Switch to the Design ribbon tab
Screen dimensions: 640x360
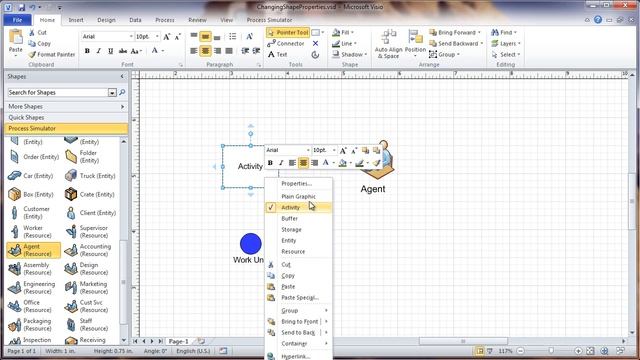[106, 20]
